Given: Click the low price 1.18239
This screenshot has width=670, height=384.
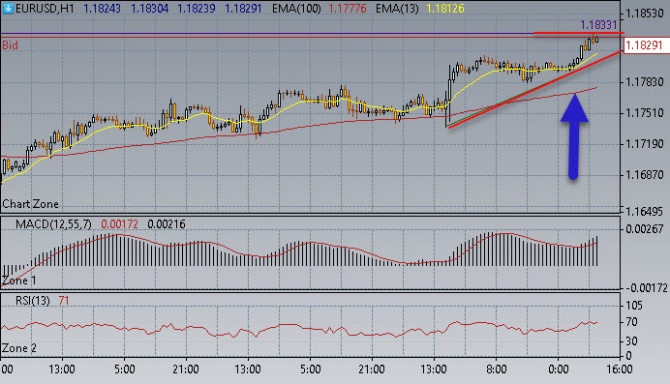Looking at the screenshot, I should (x=196, y=9).
